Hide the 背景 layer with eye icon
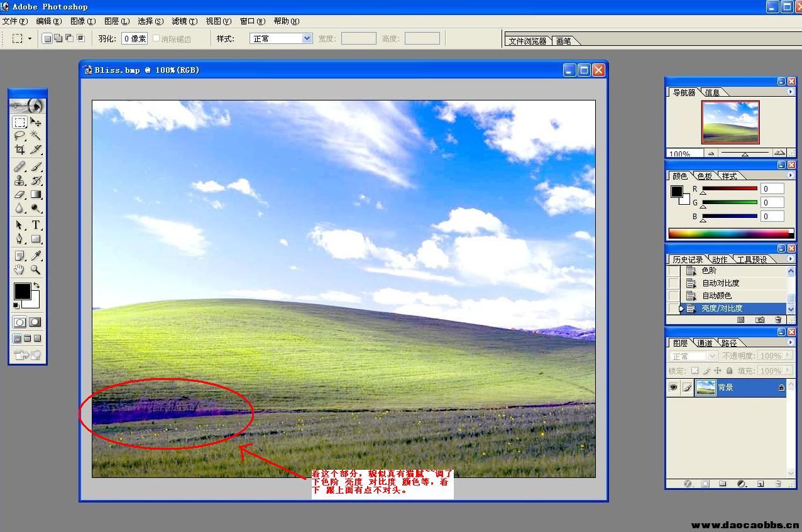 pos(673,388)
